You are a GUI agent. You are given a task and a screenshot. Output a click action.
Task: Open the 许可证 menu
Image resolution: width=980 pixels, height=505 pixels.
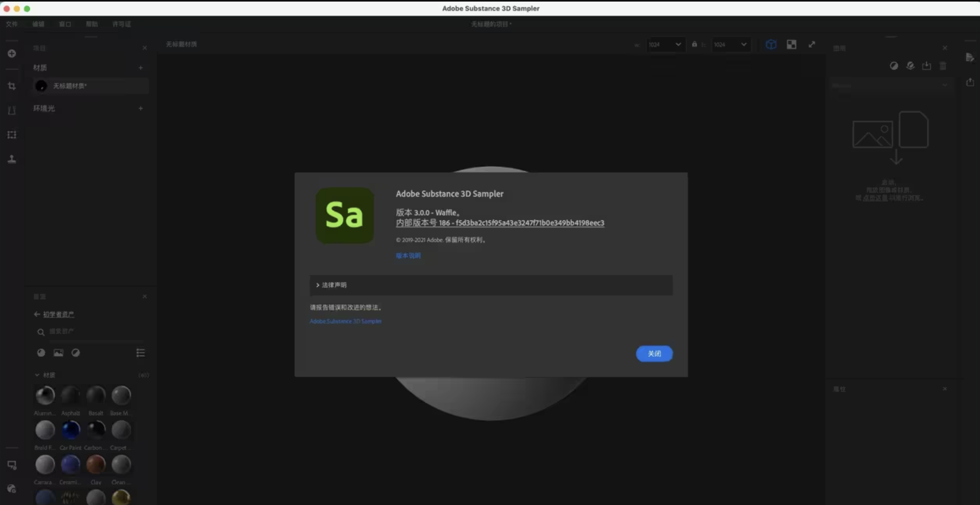(x=122, y=24)
